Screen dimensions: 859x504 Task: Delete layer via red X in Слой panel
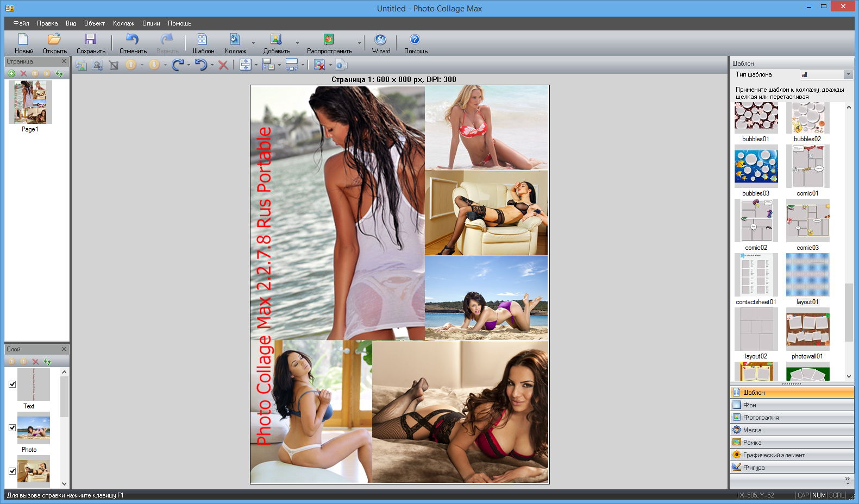[x=35, y=361]
